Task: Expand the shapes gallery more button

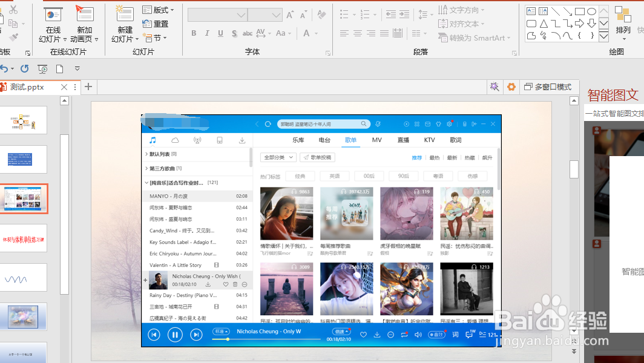Action: [603, 36]
